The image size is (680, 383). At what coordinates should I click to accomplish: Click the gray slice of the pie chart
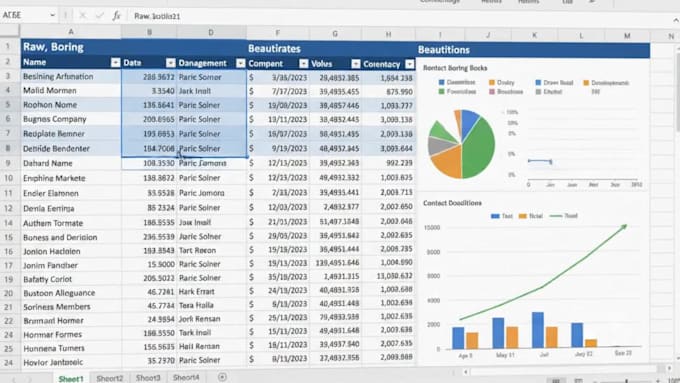[438, 145]
